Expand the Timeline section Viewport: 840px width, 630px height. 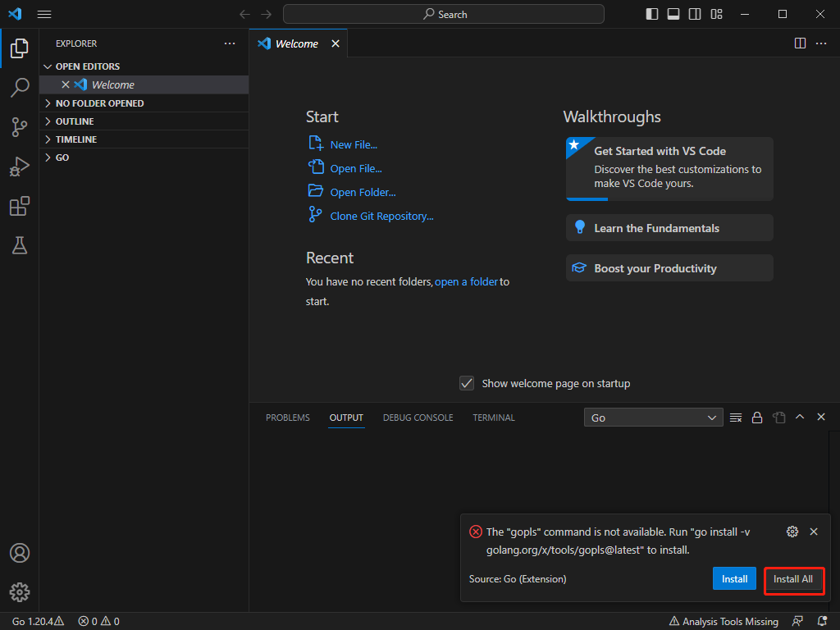144,139
